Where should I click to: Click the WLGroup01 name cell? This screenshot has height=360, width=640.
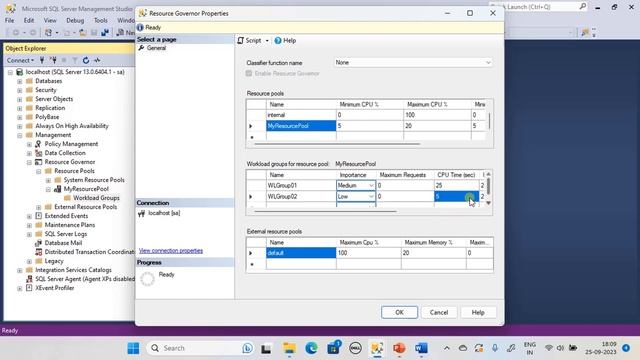[x=301, y=186]
